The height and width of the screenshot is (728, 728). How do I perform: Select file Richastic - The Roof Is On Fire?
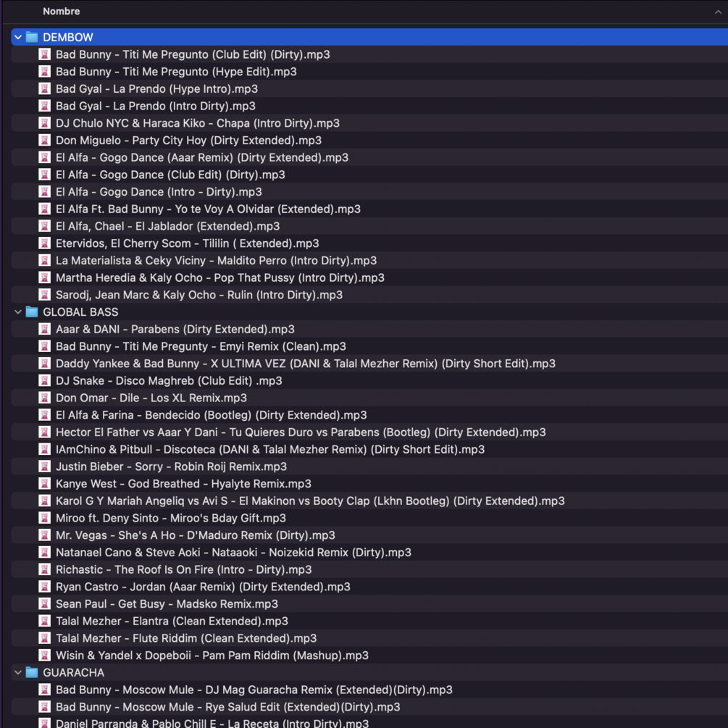184,569
